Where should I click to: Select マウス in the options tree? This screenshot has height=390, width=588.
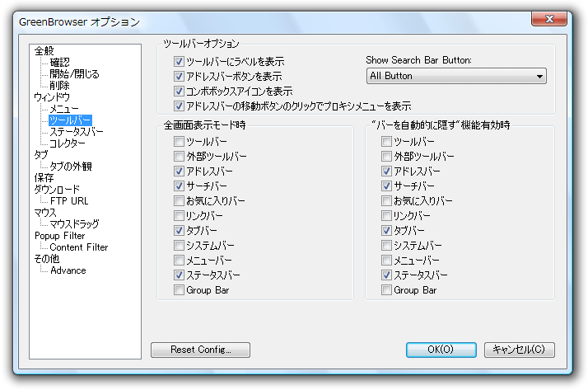[45, 213]
